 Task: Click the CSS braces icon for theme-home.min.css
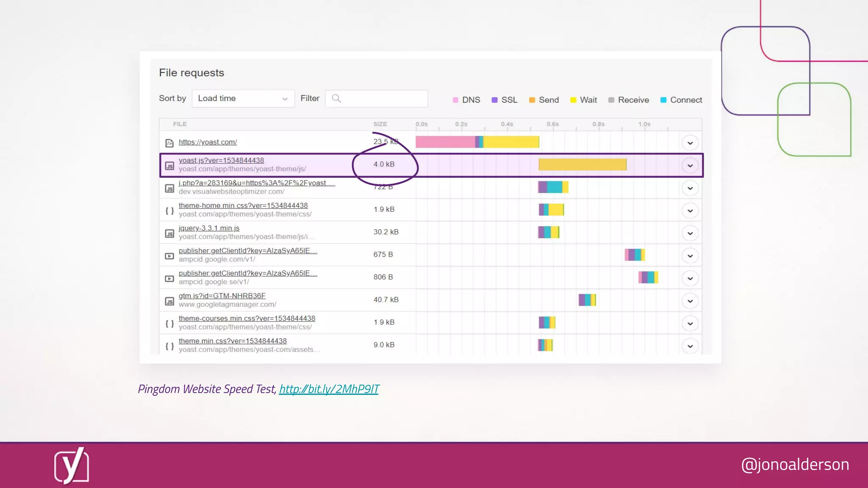[170, 211]
